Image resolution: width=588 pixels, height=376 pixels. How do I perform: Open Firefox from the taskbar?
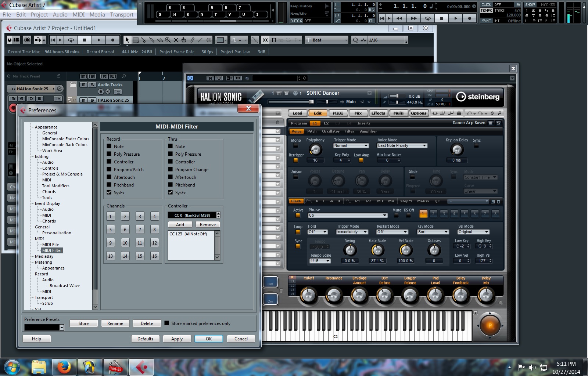(64, 367)
